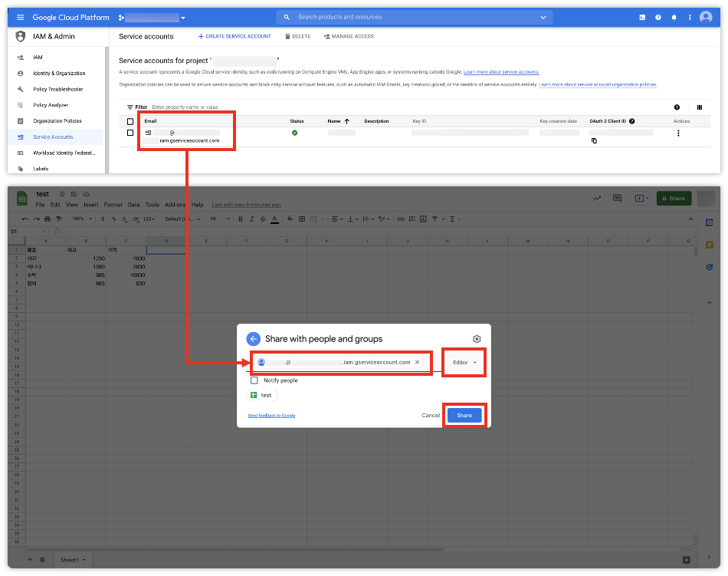Open the Google account avatar
This screenshot has width=728, height=576.
click(706, 17)
